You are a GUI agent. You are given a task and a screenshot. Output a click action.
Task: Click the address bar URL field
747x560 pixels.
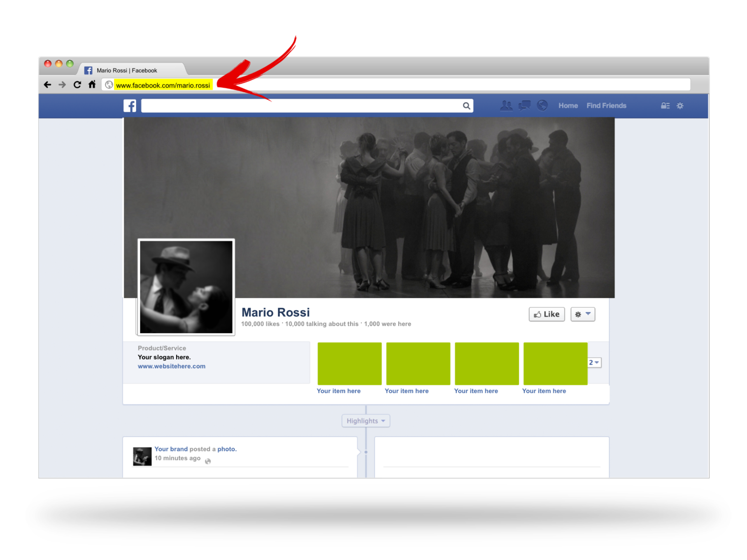coord(396,85)
